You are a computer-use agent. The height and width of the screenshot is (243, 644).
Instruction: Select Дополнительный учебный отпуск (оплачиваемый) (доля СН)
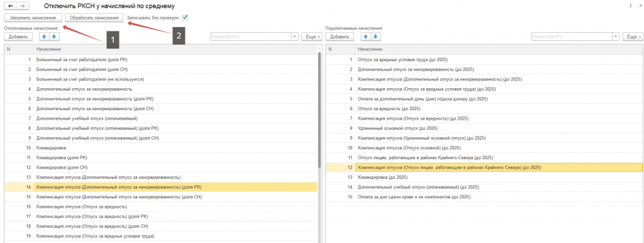[161, 138]
